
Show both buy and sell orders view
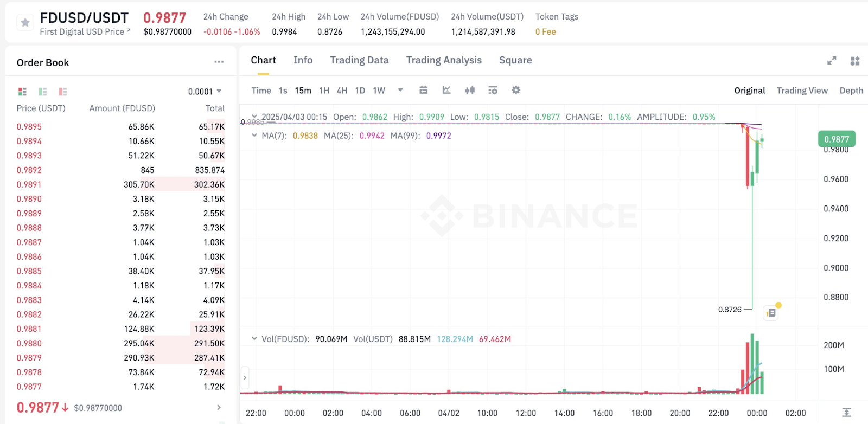22,92
